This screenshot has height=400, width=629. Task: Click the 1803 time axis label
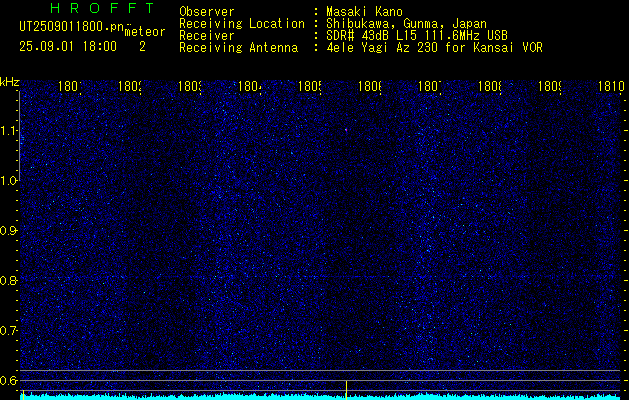[x=190, y=86]
